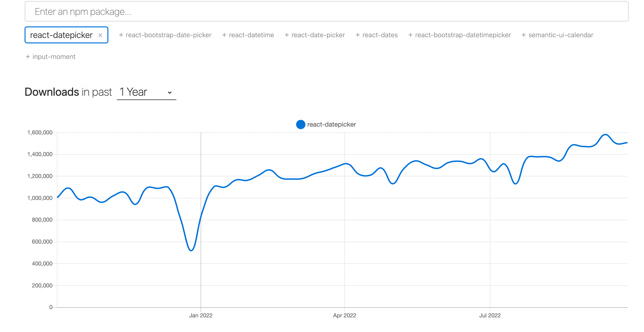Click plus icon before react-datetime

coord(224,35)
